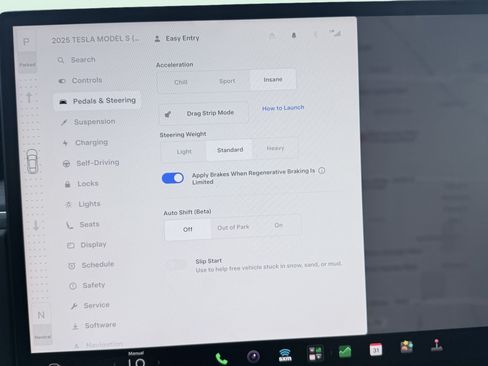
Task: Set Acceleration to Chill
Action: [181, 82]
